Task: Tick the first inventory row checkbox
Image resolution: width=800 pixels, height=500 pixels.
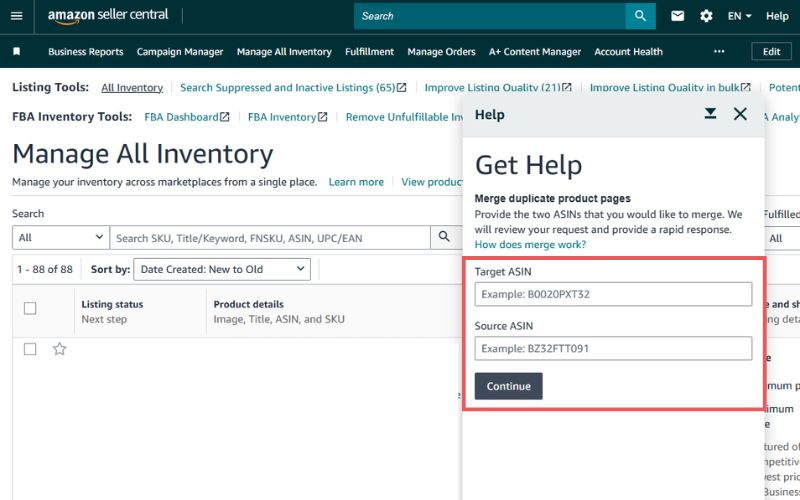Action: pos(30,349)
